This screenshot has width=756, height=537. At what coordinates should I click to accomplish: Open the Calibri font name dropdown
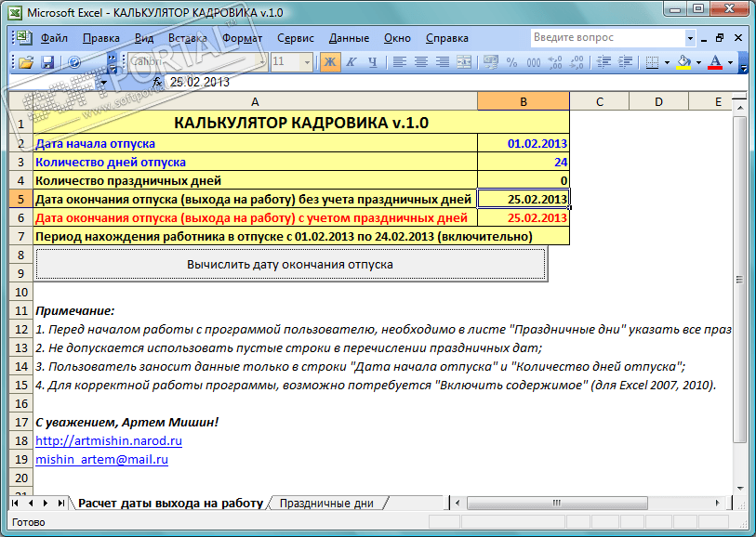(x=262, y=62)
